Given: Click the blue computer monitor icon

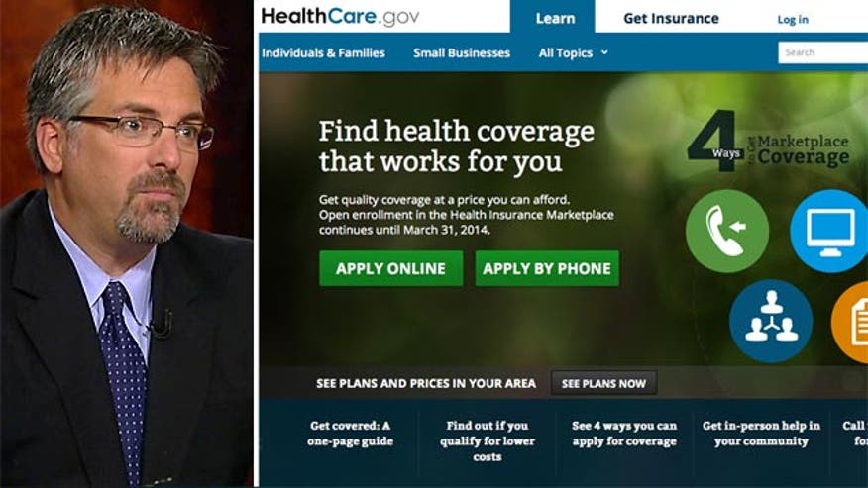Looking at the screenshot, I should pyautogui.click(x=829, y=231).
